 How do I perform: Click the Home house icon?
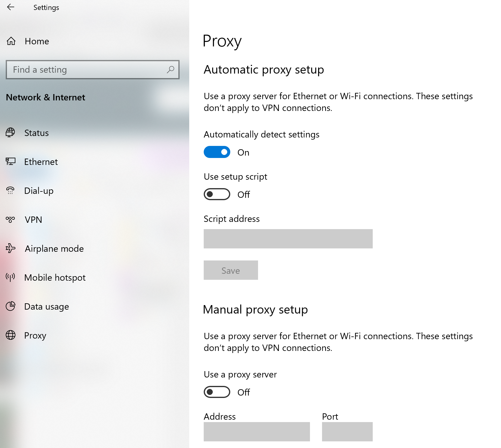click(11, 41)
